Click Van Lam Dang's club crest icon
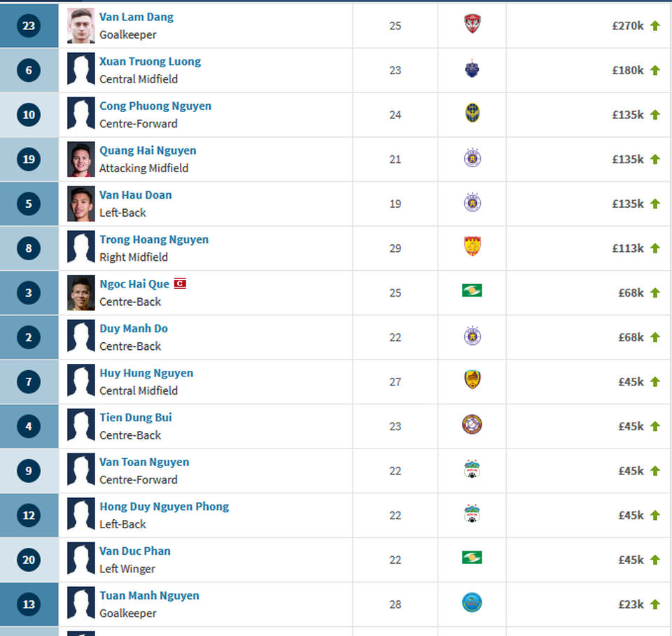Image resolution: width=672 pixels, height=636 pixels. (472, 24)
